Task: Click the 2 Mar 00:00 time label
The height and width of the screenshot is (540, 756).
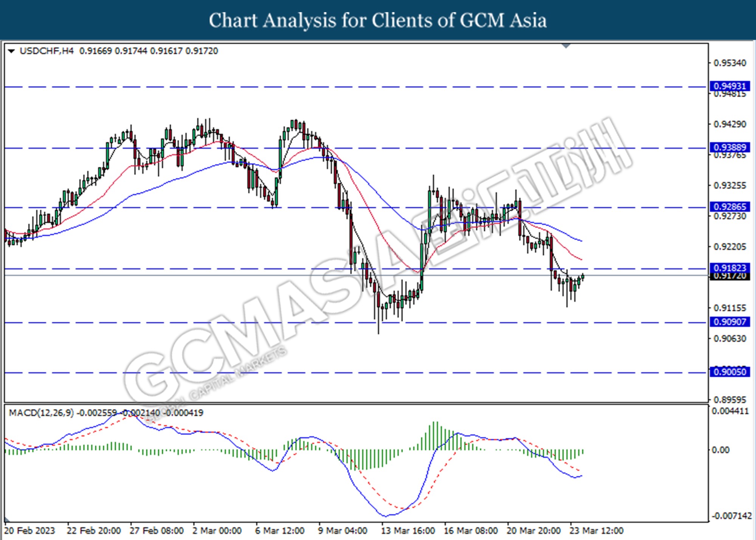Action: pyautogui.click(x=217, y=531)
